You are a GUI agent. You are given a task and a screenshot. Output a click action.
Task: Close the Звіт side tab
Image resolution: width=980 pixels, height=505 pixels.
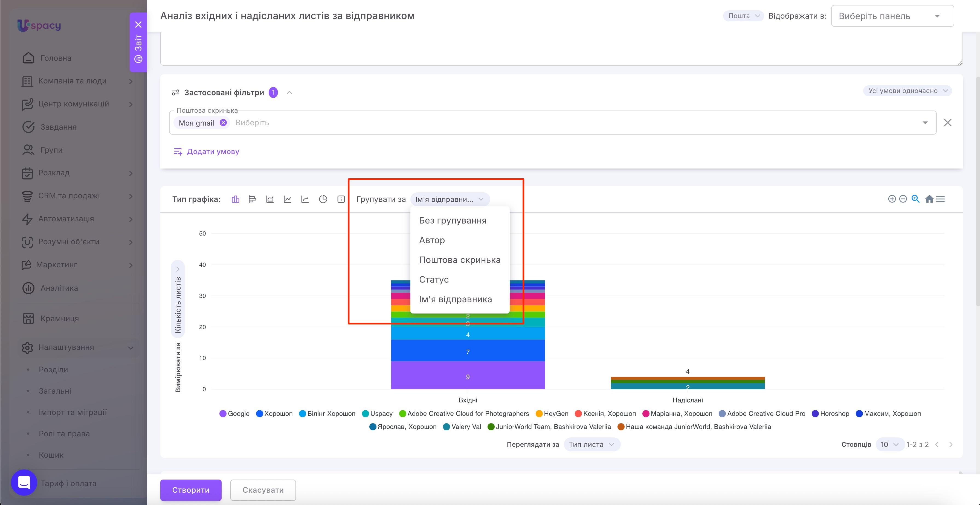coord(138,25)
